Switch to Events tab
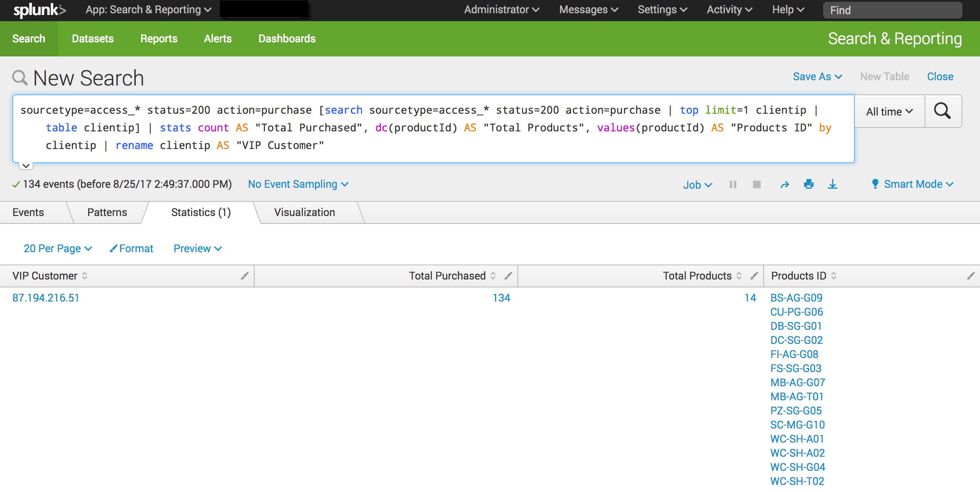This screenshot has width=980, height=492. pos(28,212)
